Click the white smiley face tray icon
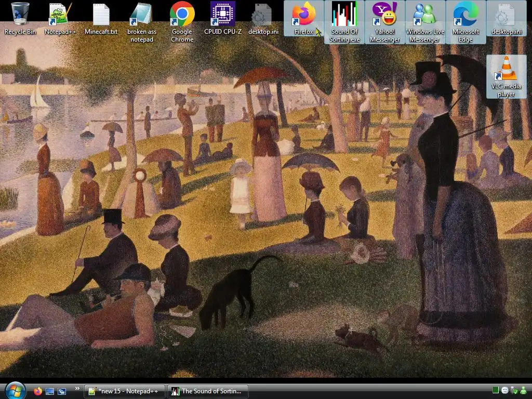This screenshot has height=399, width=532. point(505,391)
